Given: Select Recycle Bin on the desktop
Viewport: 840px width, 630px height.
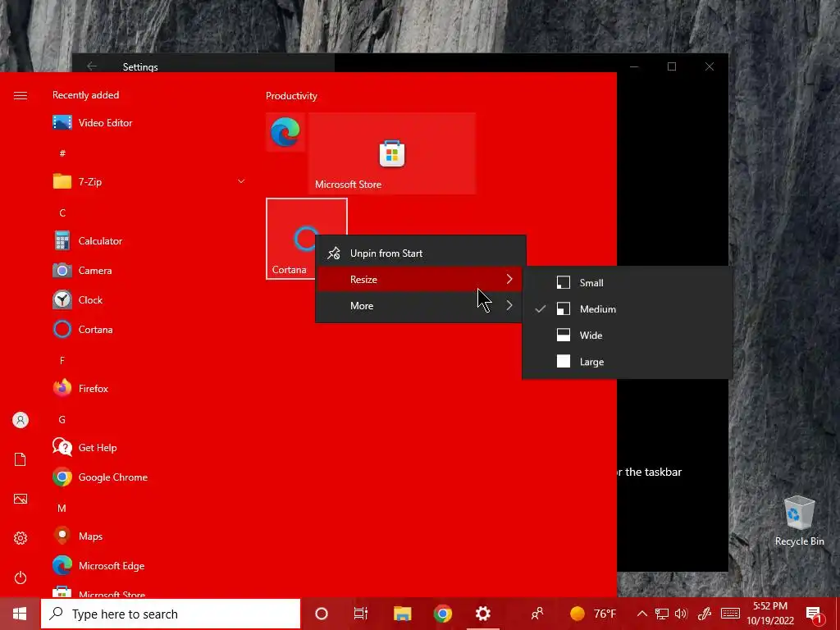Looking at the screenshot, I should (799, 521).
